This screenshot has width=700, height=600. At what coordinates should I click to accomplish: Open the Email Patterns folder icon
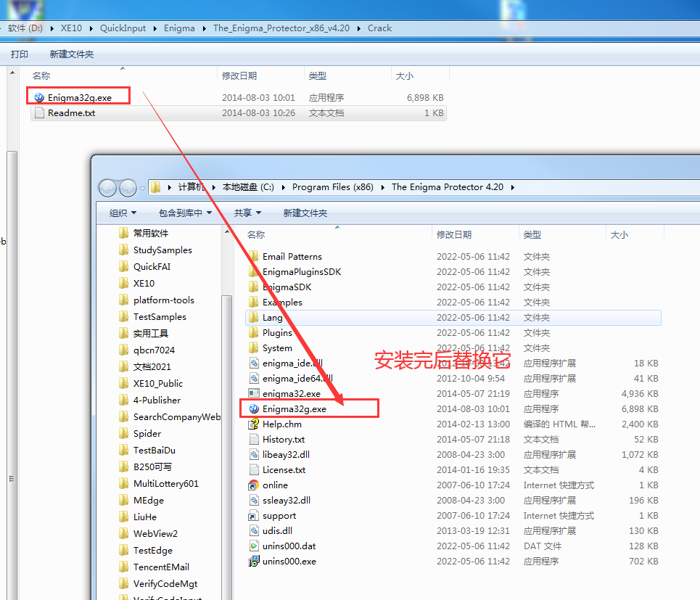coord(254,256)
